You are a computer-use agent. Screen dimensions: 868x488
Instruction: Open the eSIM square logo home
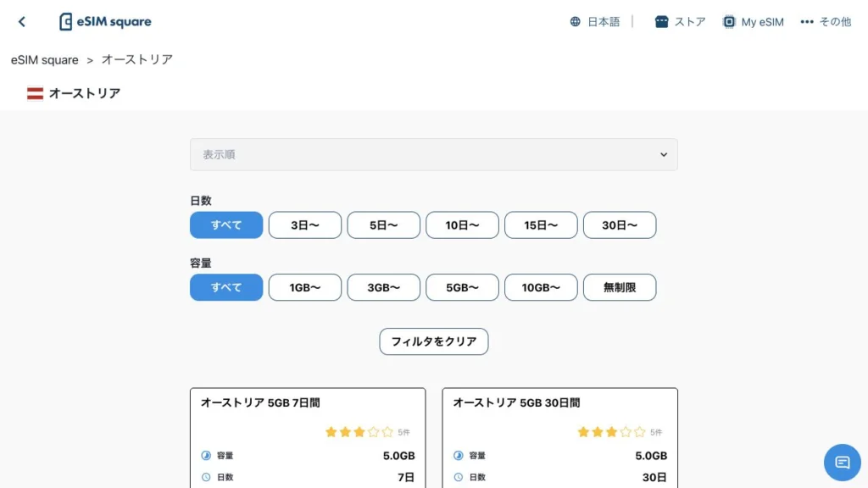(x=105, y=21)
